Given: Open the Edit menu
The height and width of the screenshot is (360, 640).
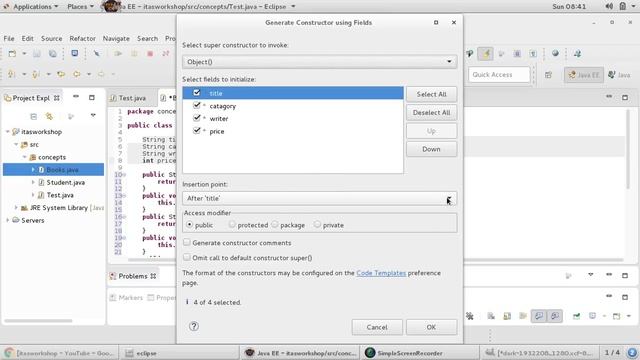Looking at the screenshot, I should click(x=27, y=38).
